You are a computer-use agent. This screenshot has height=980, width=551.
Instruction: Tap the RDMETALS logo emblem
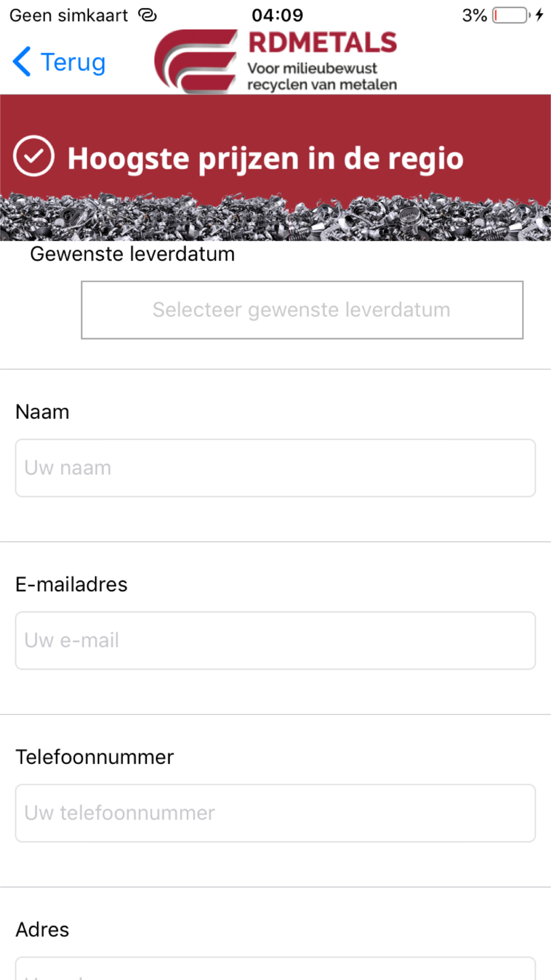[x=196, y=61]
